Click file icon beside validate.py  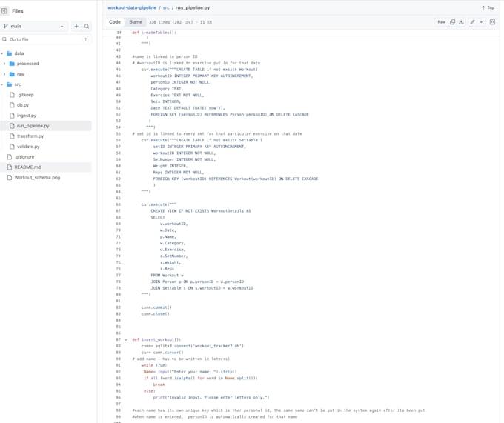click(x=12, y=147)
